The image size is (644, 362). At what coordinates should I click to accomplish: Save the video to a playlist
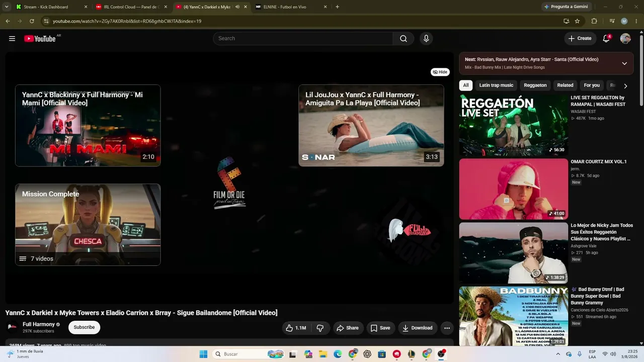point(380,328)
